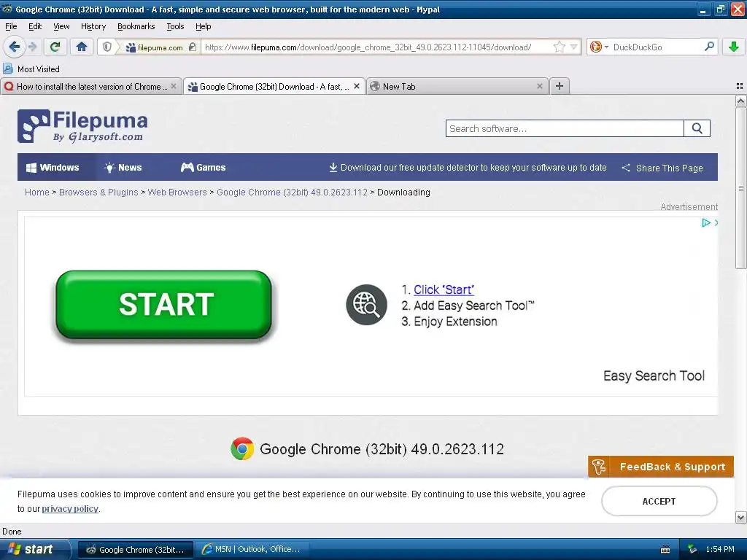Click the green START ad button
The width and height of the screenshot is (747, 560).
[x=164, y=305]
